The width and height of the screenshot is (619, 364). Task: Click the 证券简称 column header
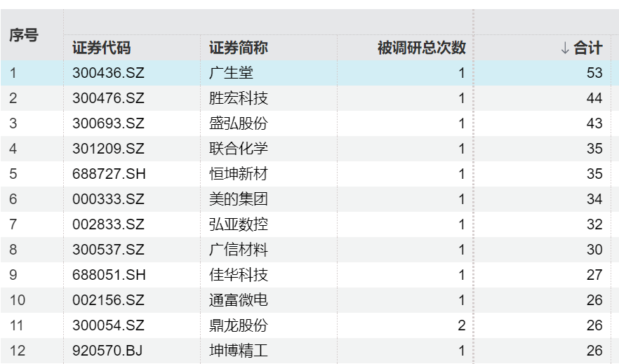click(239, 48)
